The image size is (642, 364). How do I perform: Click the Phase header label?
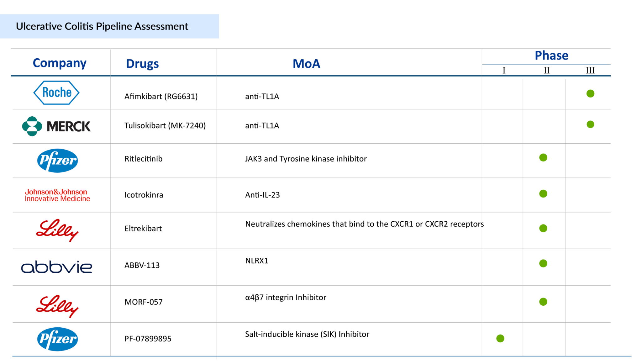[x=551, y=55]
